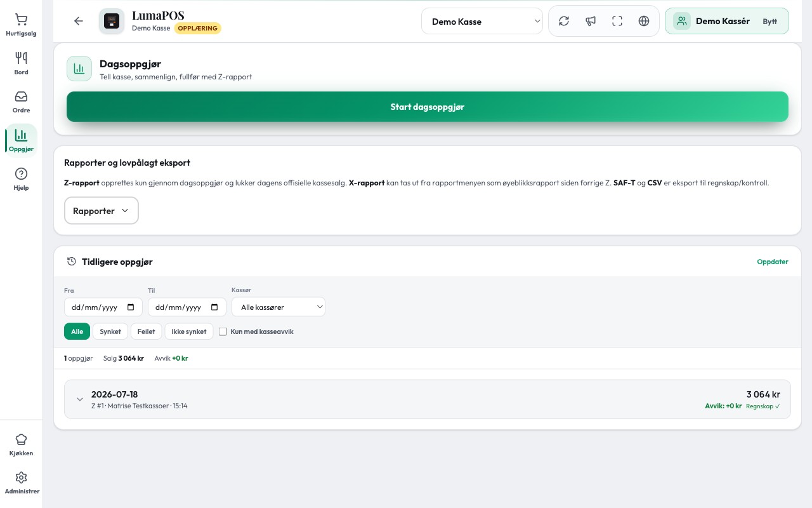
Task: Open the Demo Kasse register dropdown
Action: [482, 21]
